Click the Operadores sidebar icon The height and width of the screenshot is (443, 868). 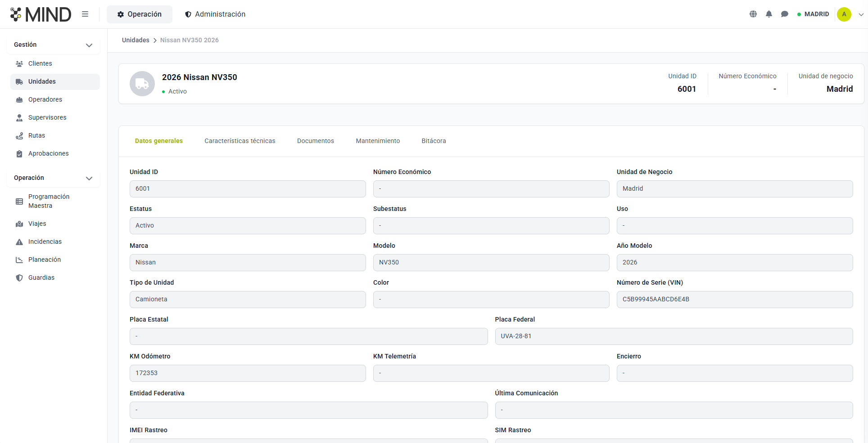tap(19, 99)
